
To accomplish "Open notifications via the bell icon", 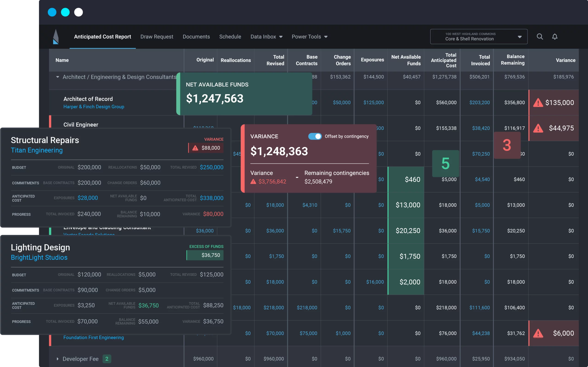I will [x=555, y=36].
